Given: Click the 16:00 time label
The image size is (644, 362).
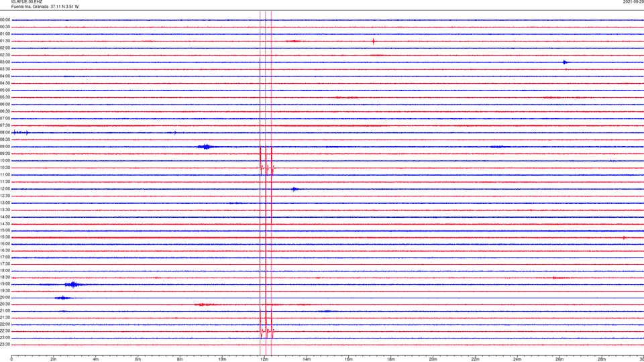Looking at the screenshot, I should [x=5, y=244].
